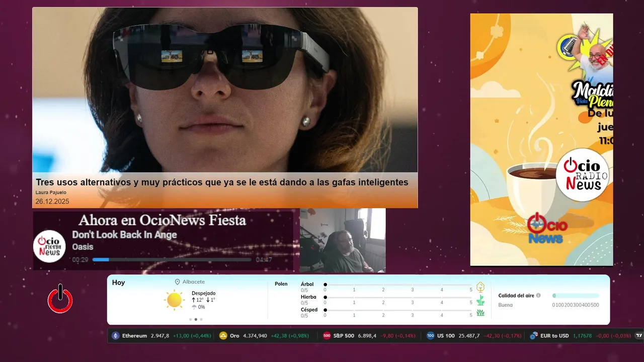
Task: Click the air quality level bar
Action: coord(576,296)
